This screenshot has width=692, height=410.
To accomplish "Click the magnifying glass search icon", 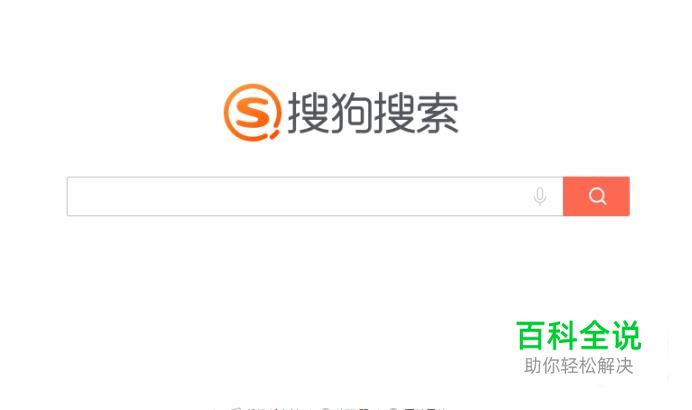I will click(597, 196).
